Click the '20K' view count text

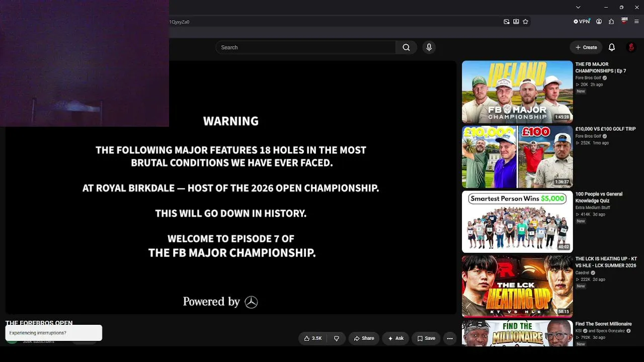[584, 84]
